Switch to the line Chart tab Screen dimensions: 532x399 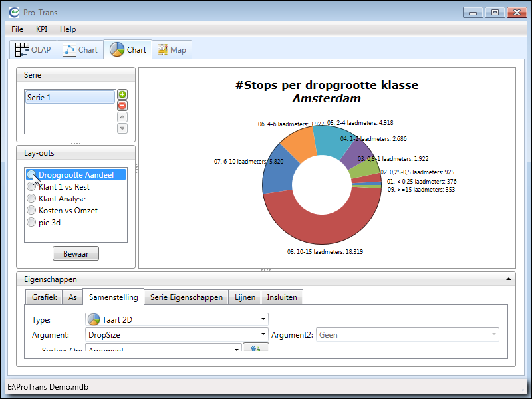[80, 50]
